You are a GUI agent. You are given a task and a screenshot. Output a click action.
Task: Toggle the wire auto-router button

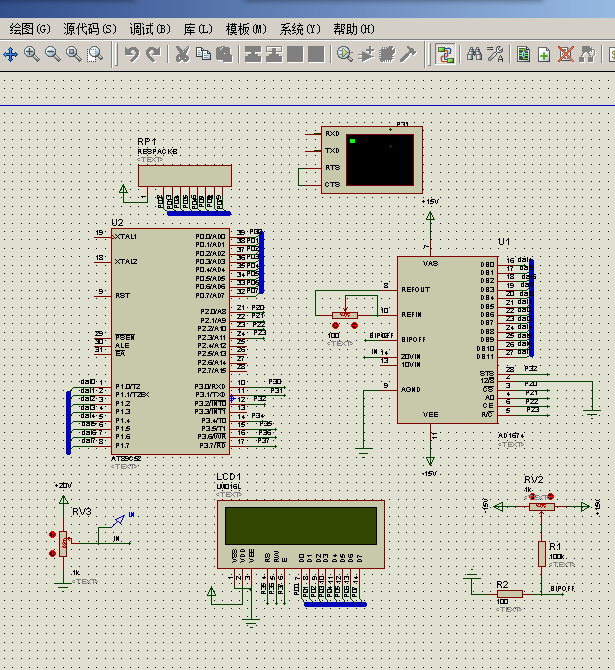pos(445,55)
